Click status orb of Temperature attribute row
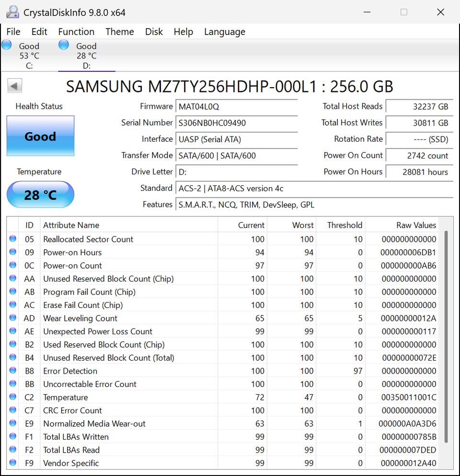 (x=13, y=397)
